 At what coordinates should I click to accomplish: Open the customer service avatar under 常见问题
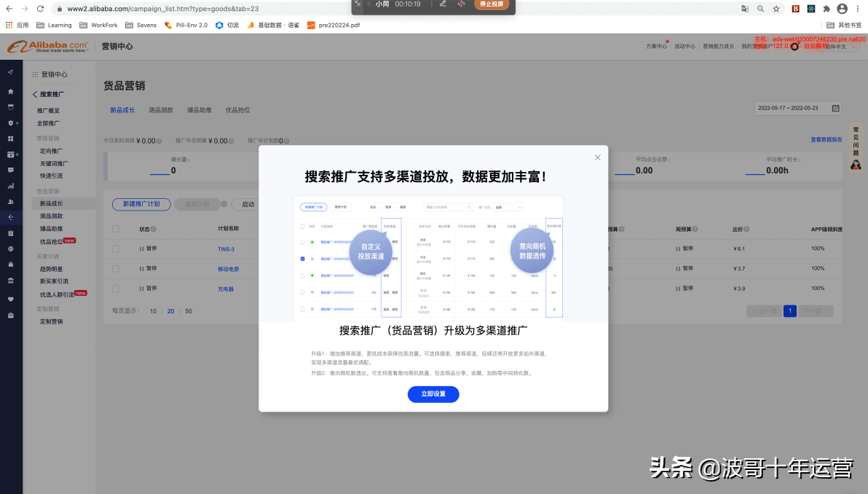(855, 164)
